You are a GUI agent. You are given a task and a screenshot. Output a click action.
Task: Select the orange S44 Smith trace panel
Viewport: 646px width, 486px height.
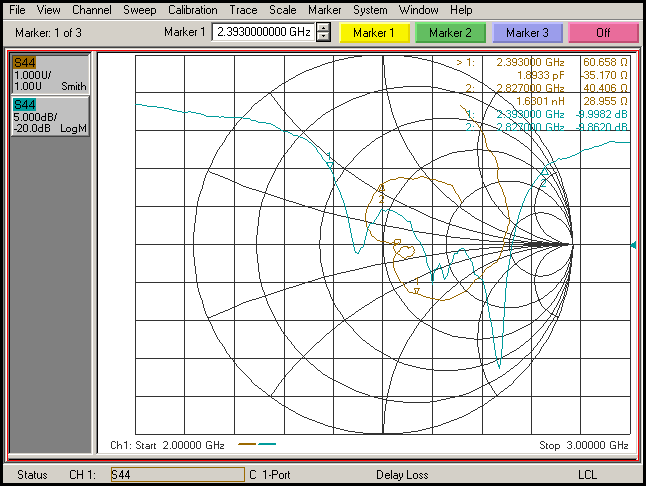tap(49, 74)
